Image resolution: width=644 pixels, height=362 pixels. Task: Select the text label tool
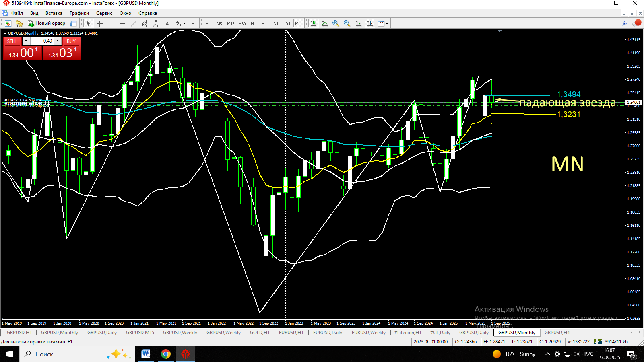click(x=167, y=23)
